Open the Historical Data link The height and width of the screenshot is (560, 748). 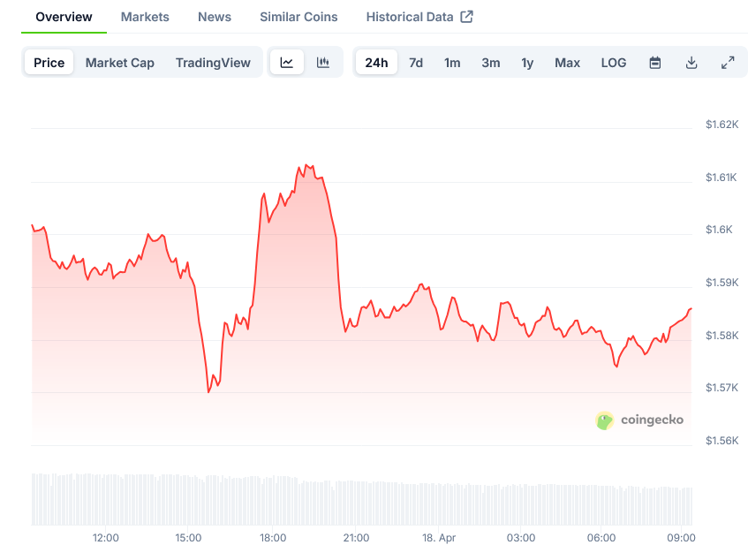(410, 17)
